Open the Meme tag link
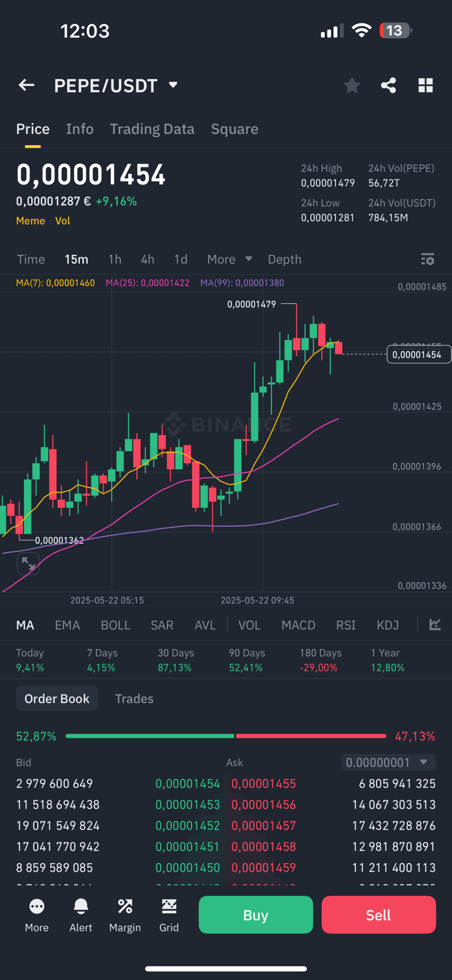Viewport: 452px width, 980px height. tap(31, 221)
